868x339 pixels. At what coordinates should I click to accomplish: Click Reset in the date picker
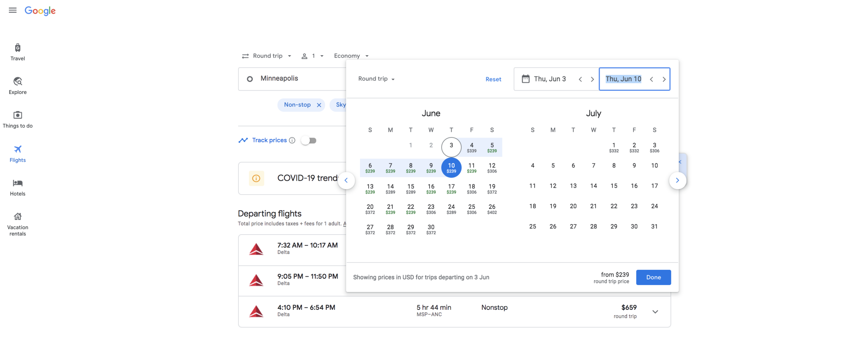pos(493,79)
